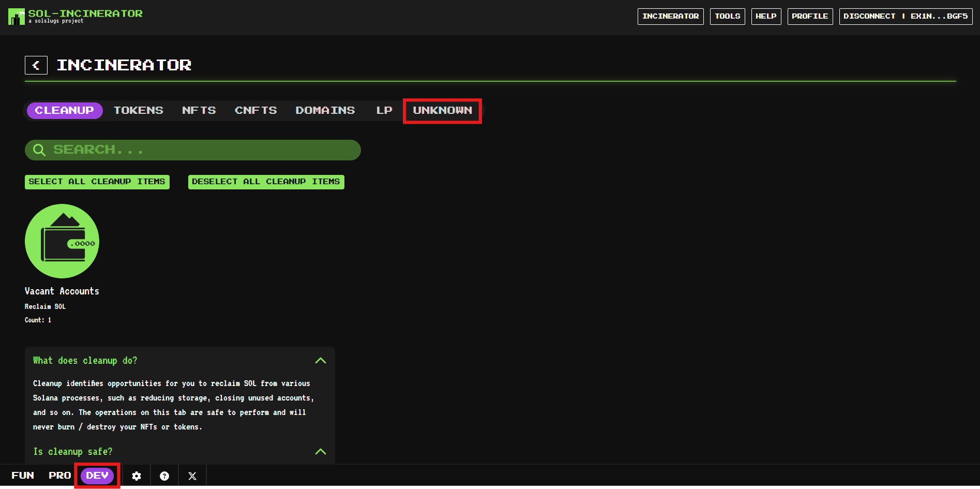Open the Unknown tab
Image resolution: width=980 pixels, height=489 pixels.
pos(442,111)
